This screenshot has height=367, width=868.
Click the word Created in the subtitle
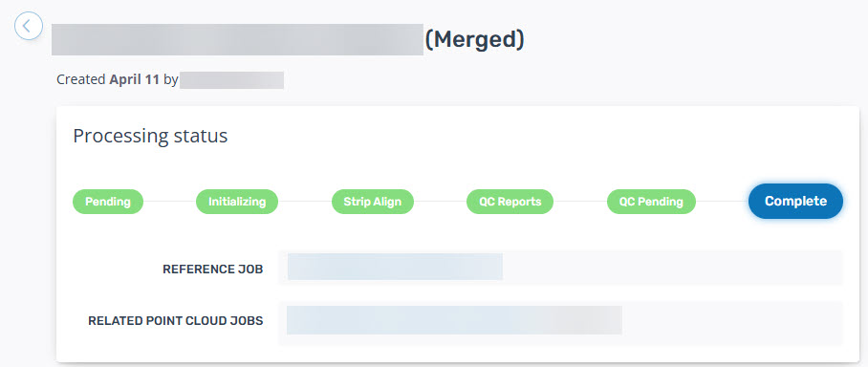coord(81,79)
